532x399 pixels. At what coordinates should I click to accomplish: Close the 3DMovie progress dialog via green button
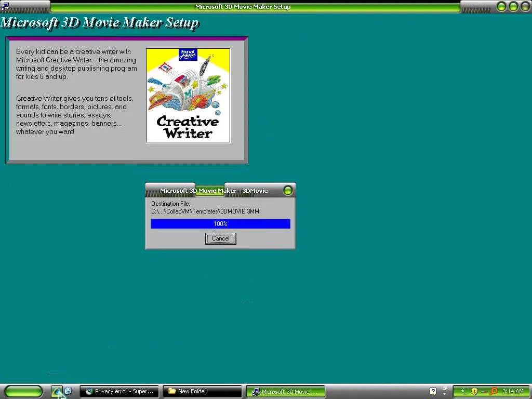click(x=288, y=190)
